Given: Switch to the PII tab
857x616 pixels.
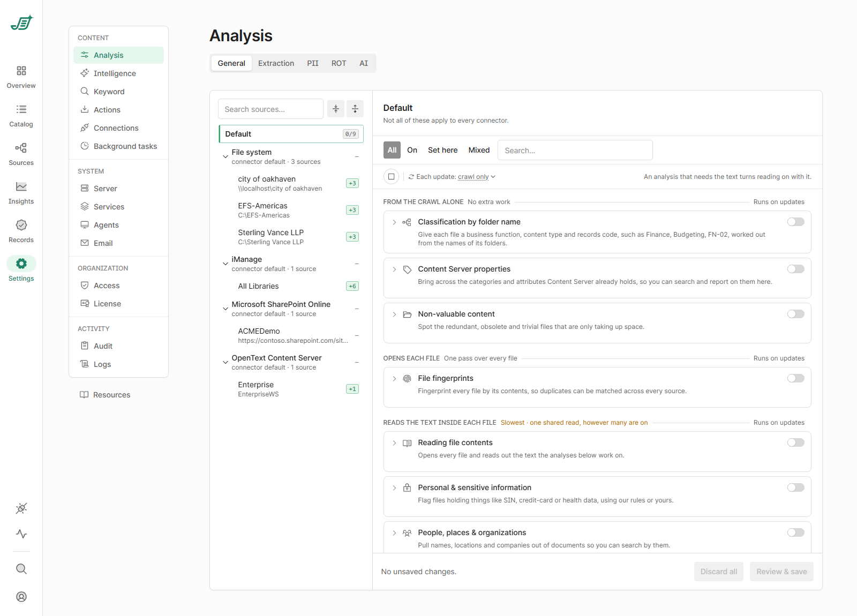Looking at the screenshot, I should click(313, 63).
